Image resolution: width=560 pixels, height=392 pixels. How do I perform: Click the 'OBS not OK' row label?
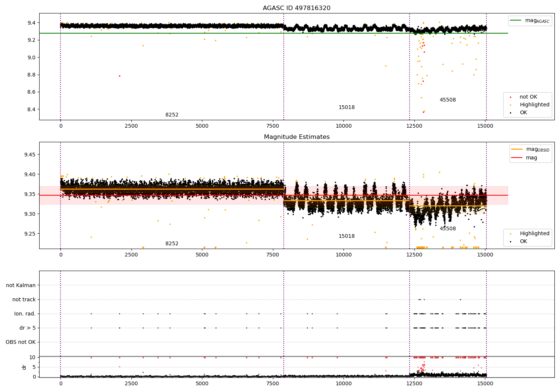[21, 342]
